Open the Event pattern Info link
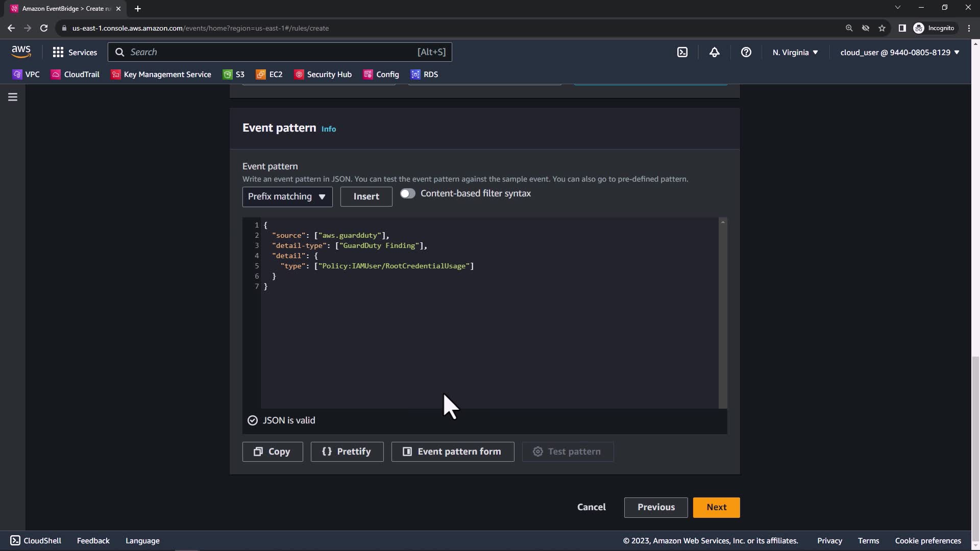This screenshot has width=980, height=551. 328,129
